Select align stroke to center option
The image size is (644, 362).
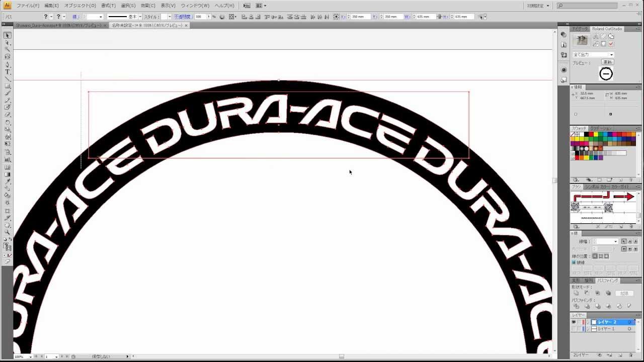pyautogui.click(x=595, y=256)
